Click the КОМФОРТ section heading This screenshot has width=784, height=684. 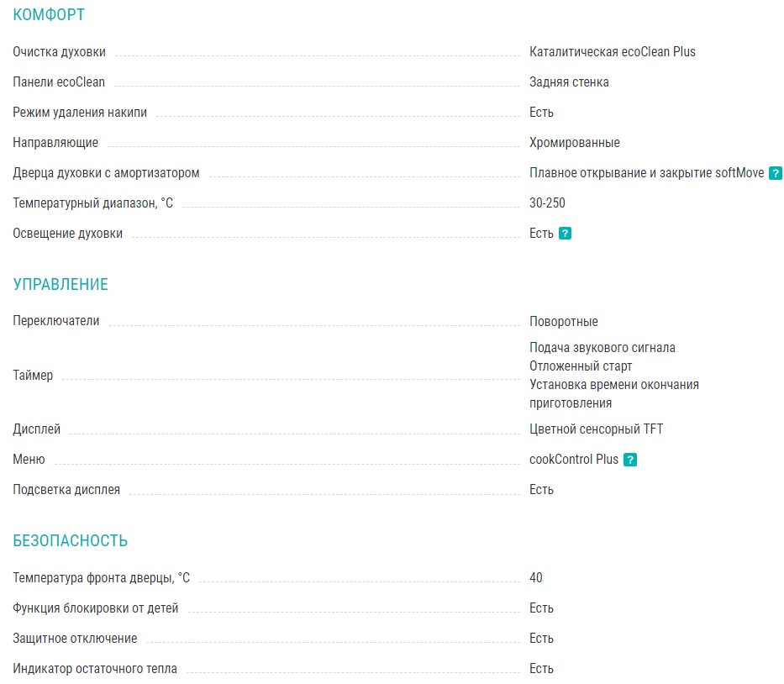(x=49, y=15)
